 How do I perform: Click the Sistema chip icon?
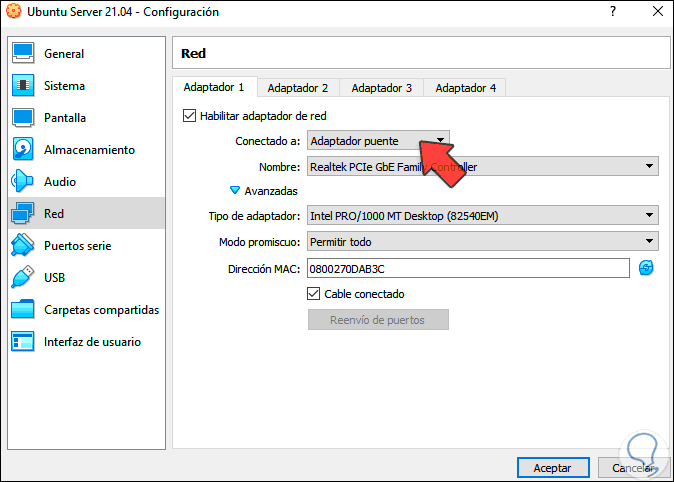[23, 85]
